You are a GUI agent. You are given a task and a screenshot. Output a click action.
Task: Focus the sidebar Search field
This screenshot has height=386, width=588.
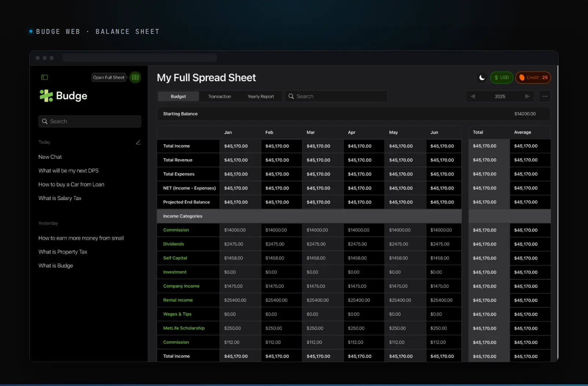pos(90,121)
